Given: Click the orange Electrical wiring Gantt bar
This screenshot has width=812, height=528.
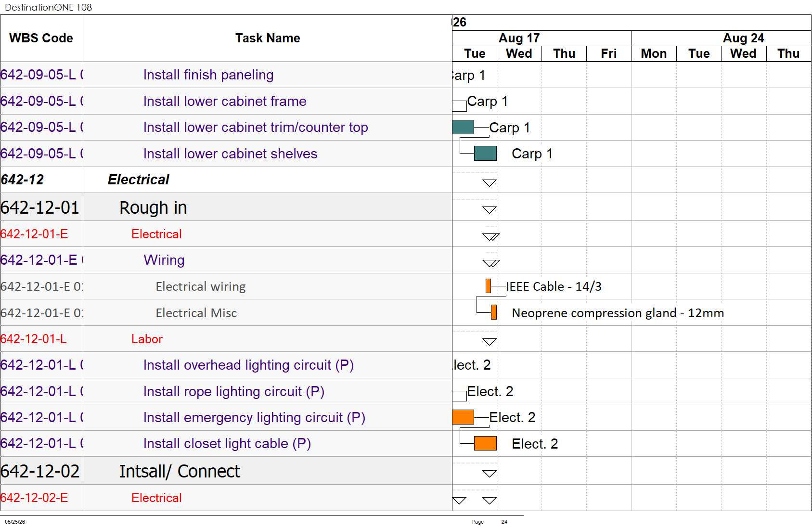Looking at the screenshot, I should tap(488, 286).
